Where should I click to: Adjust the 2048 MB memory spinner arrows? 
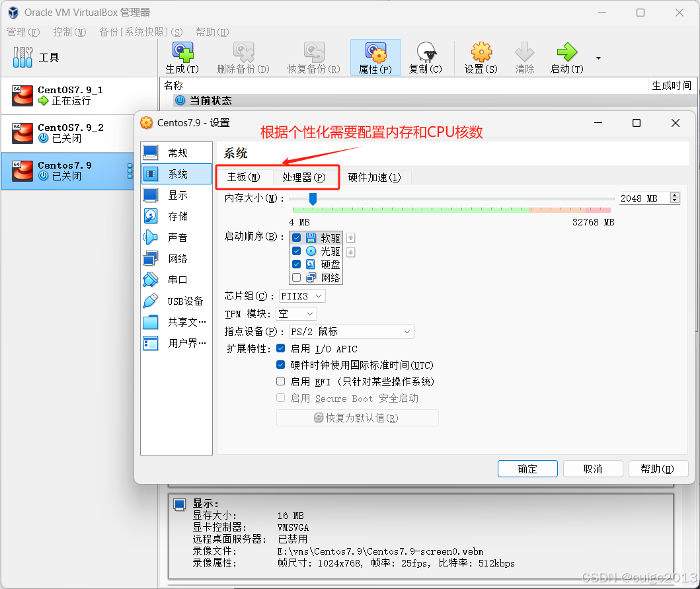[x=675, y=198]
